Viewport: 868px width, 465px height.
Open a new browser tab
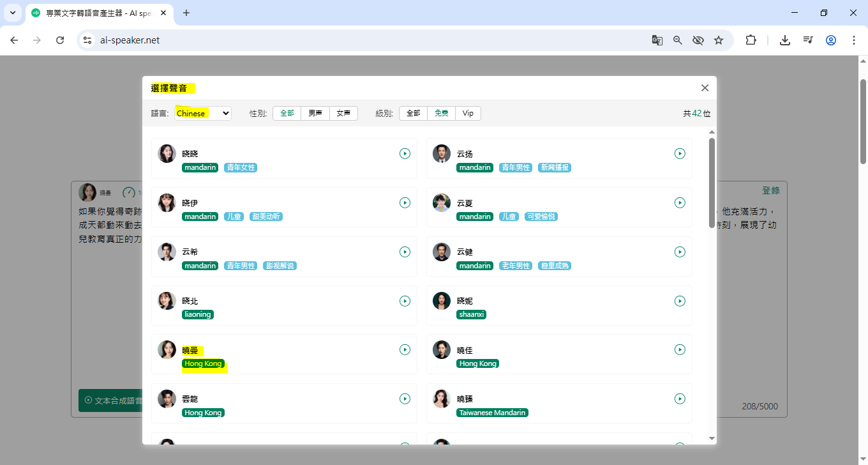[x=186, y=13]
